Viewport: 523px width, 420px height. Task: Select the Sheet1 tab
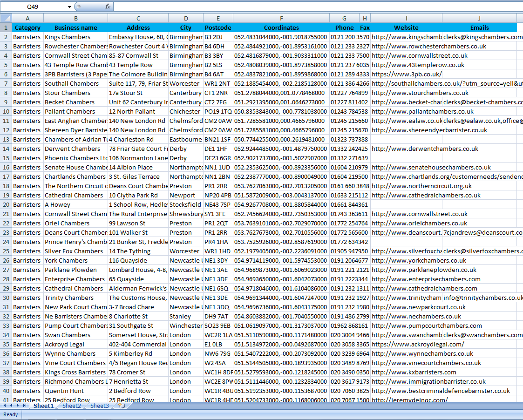point(43,406)
